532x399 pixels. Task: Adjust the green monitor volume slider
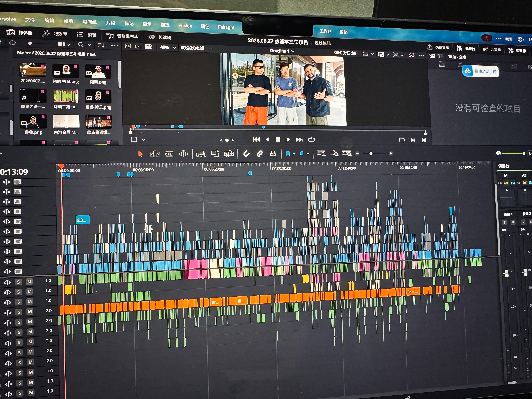[x=514, y=153]
